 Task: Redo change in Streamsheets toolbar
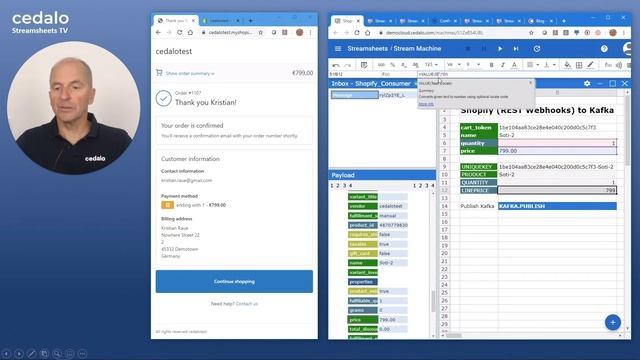pos(347,65)
